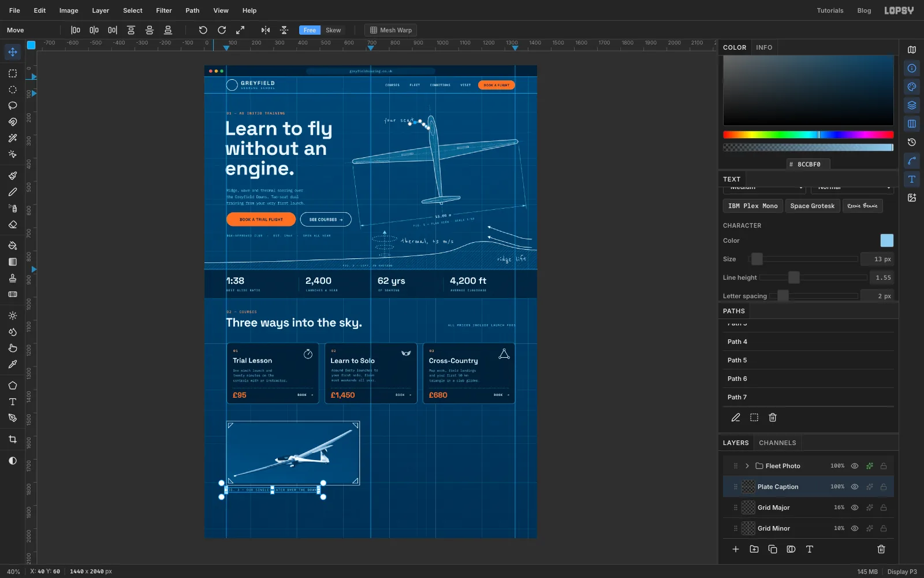Adjust the Line height slider
The height and width of the screenshot is (578, 924).
coord(813,277)
